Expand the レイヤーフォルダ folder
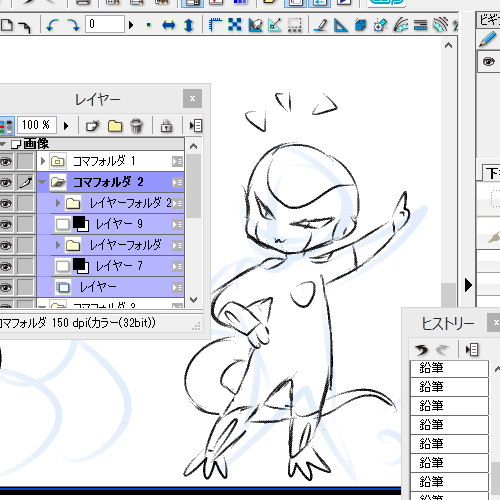This screenshot has height=500, width=500. click(58, 245)
